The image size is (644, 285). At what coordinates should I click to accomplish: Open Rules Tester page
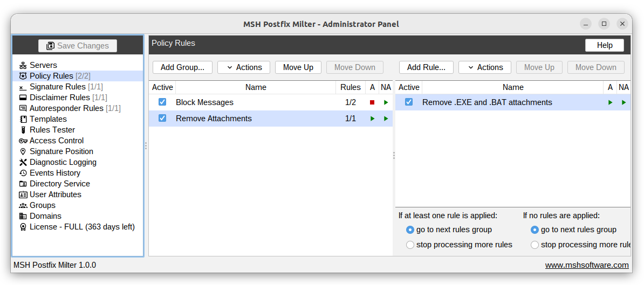pos(52,130)
